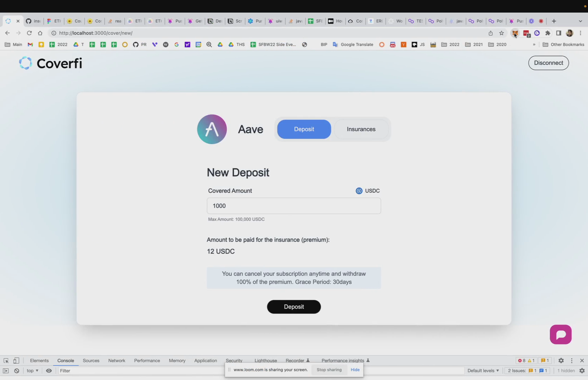View site information icon beside URL
Viewport: 588px width, 380px height.
point(54,33)
